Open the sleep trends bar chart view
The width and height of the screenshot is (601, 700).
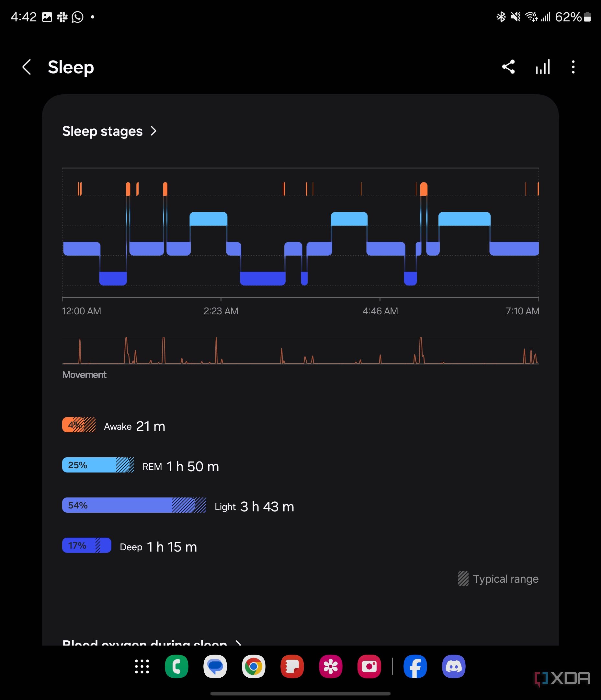tap(543, 67)
